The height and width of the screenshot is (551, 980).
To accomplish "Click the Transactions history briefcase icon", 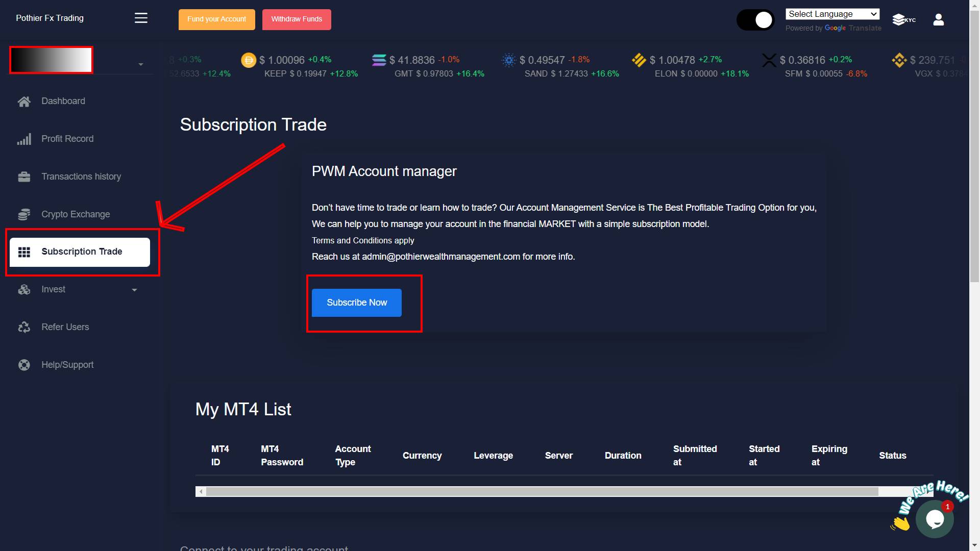I will [x=24, y=177].
